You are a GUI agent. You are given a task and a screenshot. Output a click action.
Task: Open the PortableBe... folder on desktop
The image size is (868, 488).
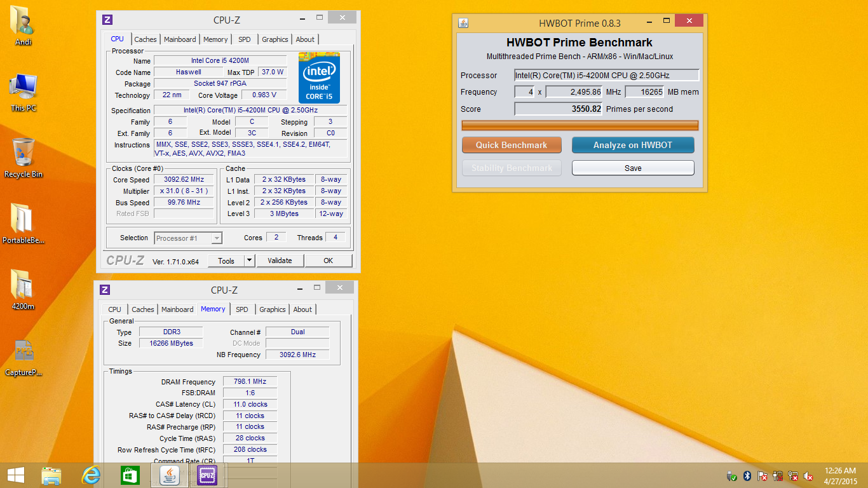pyautogui.click(x=23, y=224)
